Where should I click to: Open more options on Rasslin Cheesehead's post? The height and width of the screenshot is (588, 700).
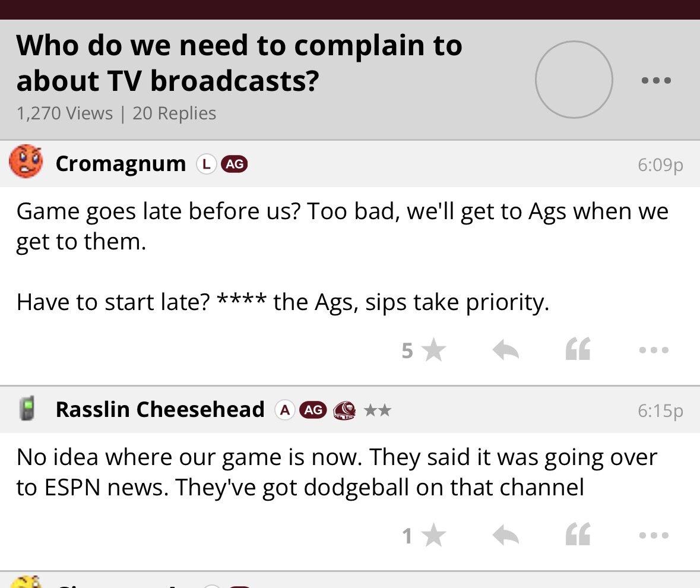pos(654,536)
